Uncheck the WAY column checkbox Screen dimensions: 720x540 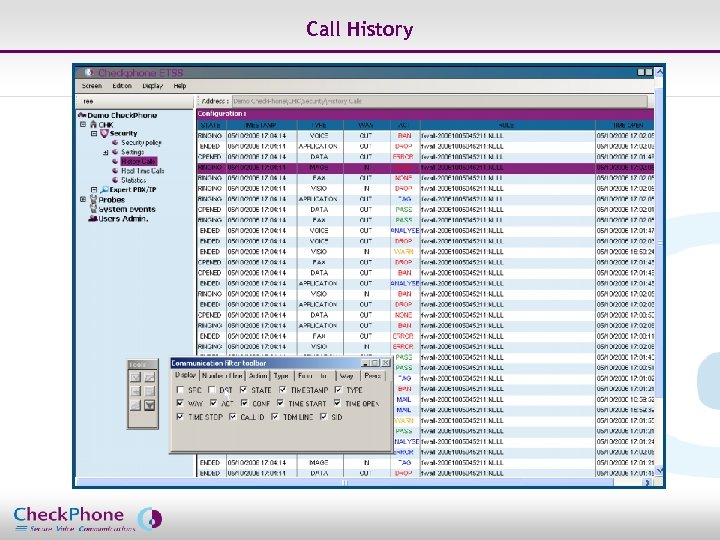click(180, 403)
